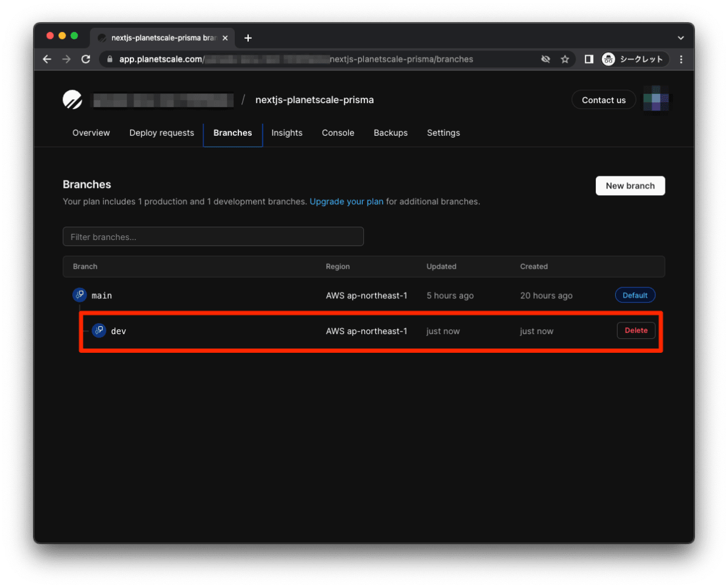The width and height of the screenshot is (728, 588).
Task: Click the browser back arrow
Action: point(47,59)
